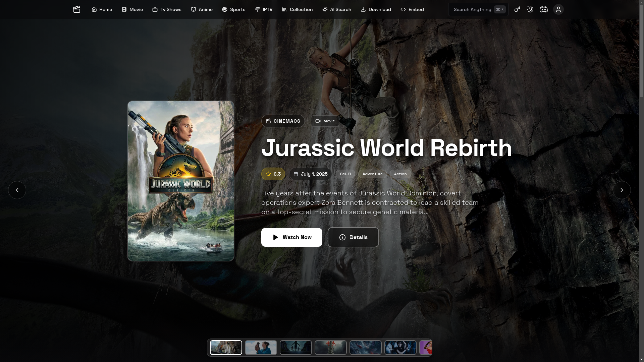Viewport: 644px width, 362px height.
Task: Open the Embed page
Action: click(412, 9)
